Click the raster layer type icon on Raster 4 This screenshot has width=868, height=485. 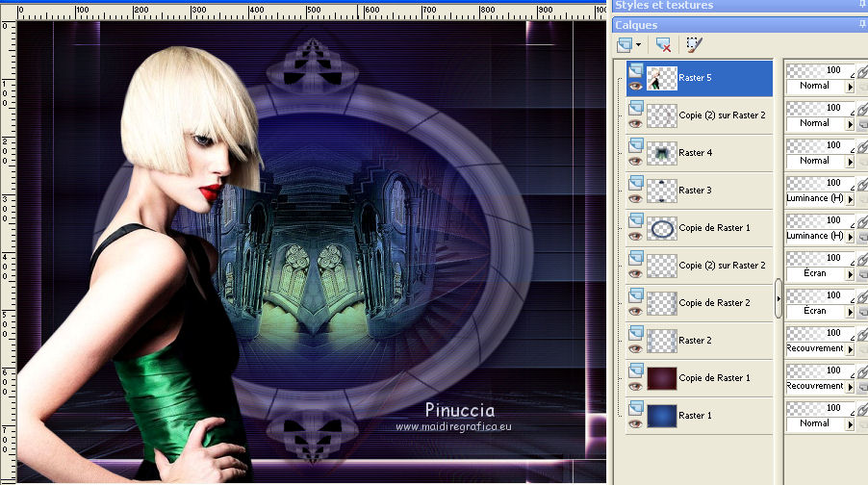635,144
